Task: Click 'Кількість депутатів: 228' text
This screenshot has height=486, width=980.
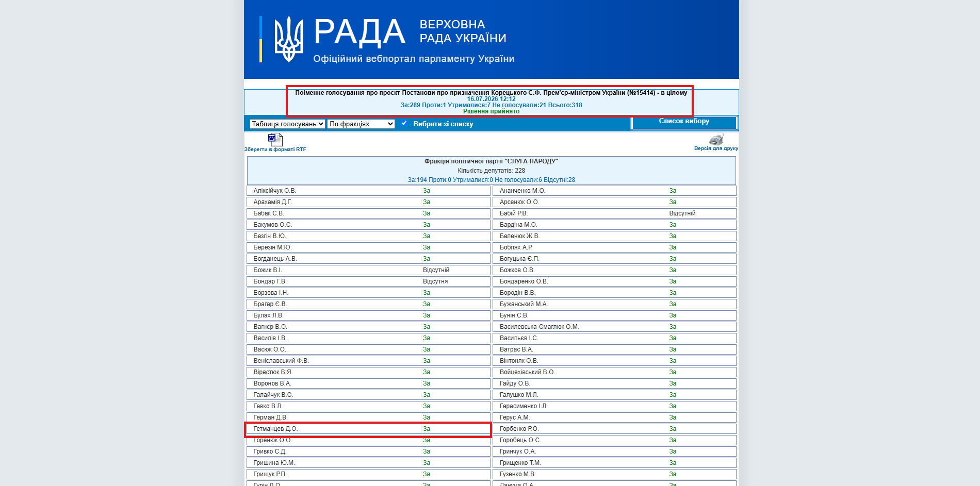Action: (x=491, y=171)
